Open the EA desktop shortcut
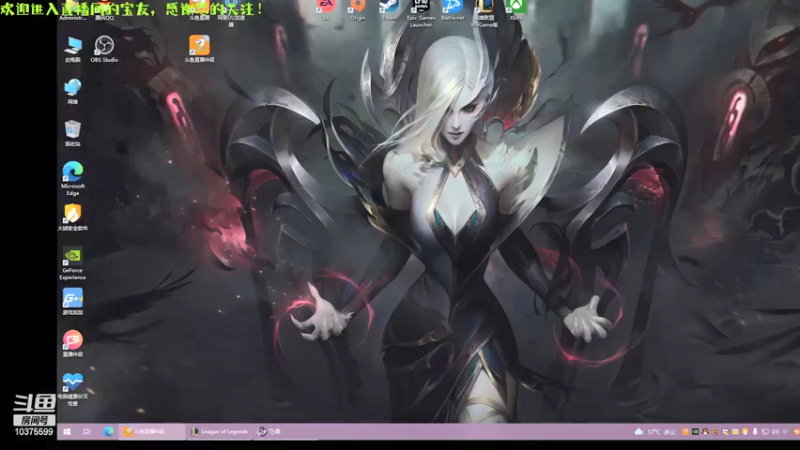The image size is (800, 450). pyautogui.click(x=326, y=10)
